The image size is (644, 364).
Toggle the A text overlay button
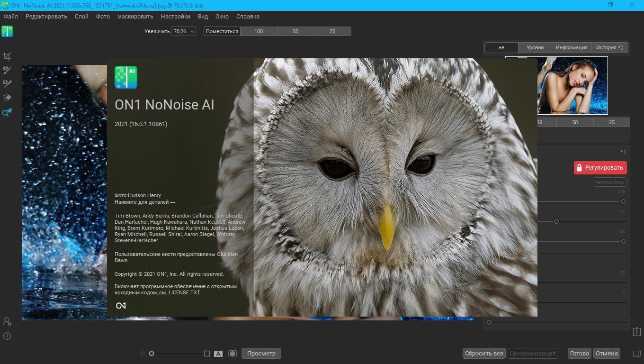tap(218, 354)
